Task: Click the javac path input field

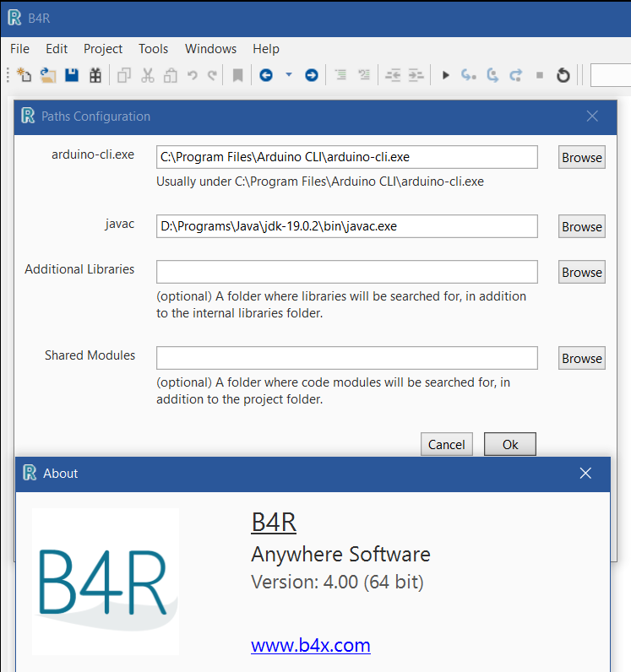Action: 346,226
